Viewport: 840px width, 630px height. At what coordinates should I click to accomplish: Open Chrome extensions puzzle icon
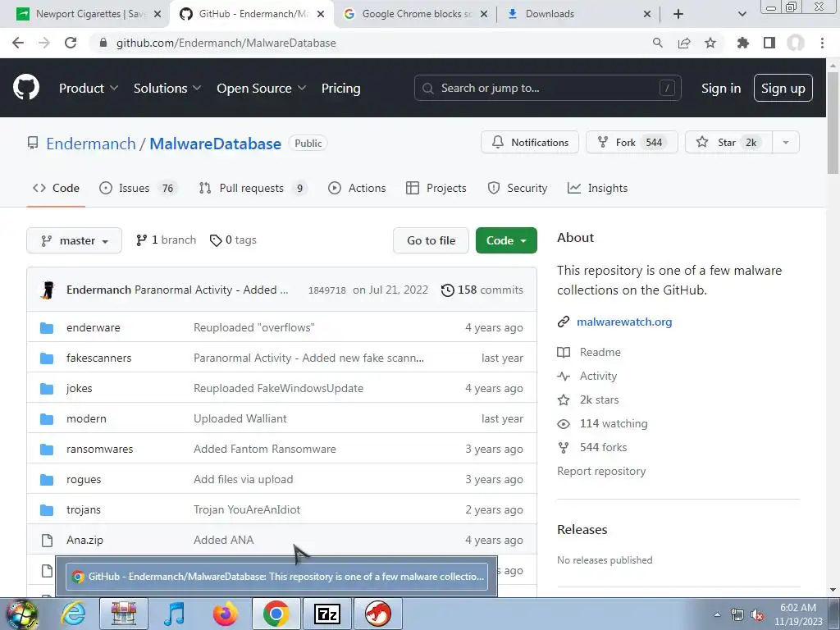pyautogui.click(x=742, y=43)
